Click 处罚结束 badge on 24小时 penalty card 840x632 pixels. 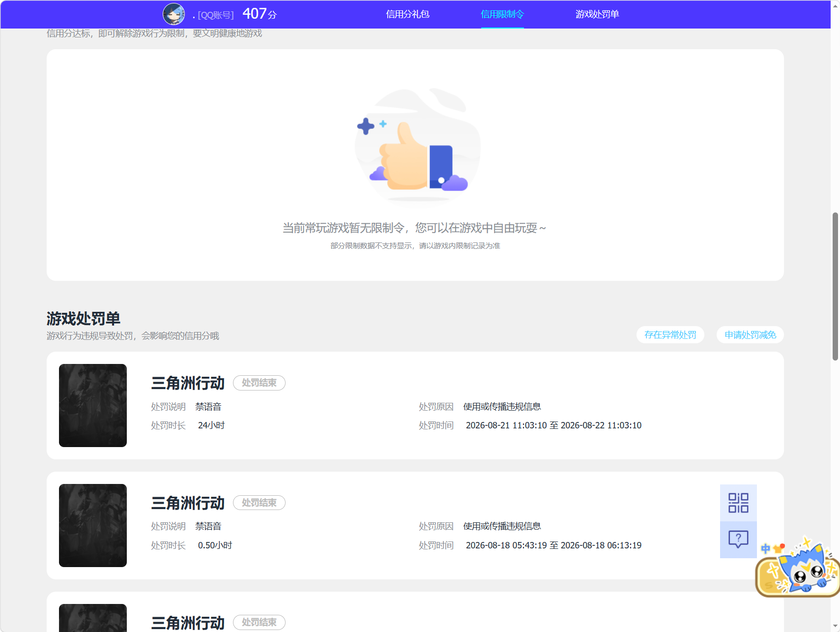(x=259, y=383)
